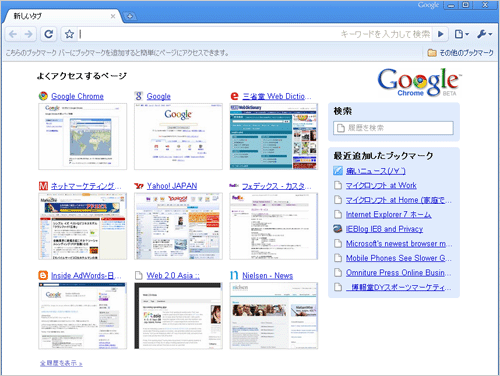Reload the page with refresh icon

pos(49,34)
